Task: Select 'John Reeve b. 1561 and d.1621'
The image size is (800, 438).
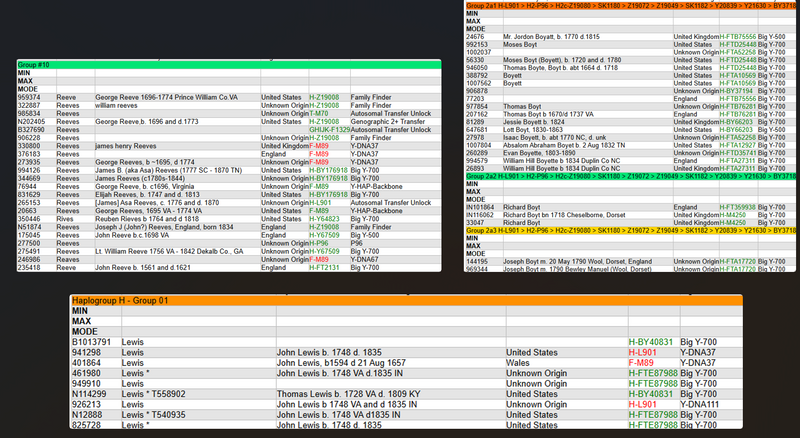Action: click(143, 267)
